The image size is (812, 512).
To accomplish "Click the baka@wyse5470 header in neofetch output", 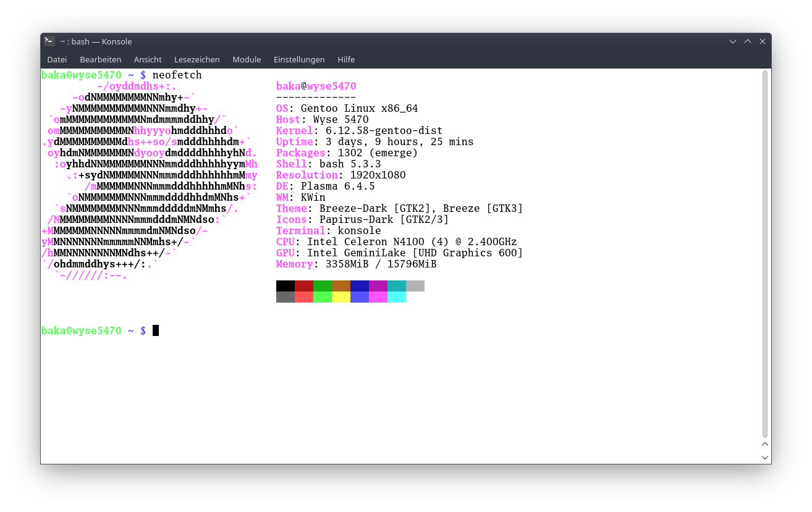I will click(x=316, y=86).
